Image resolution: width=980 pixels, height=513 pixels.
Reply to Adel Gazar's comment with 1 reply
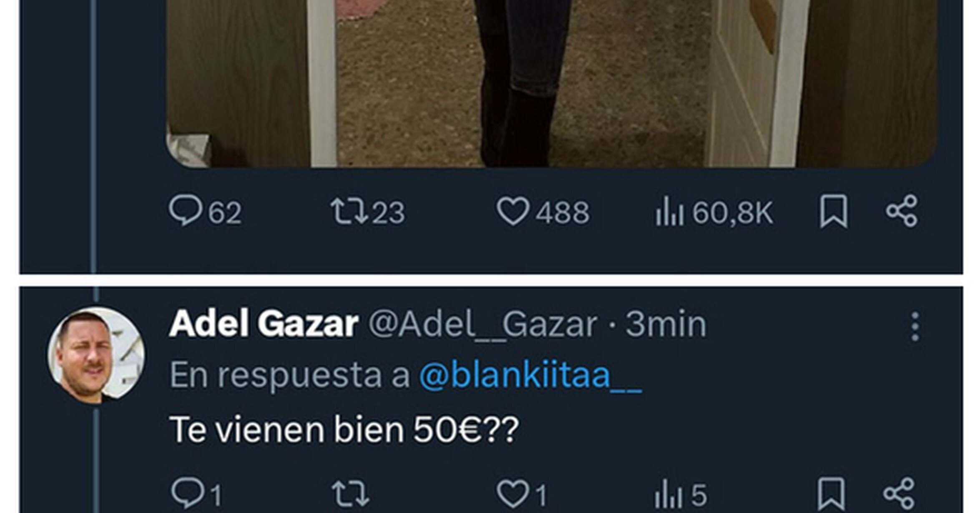click(196, 494)
